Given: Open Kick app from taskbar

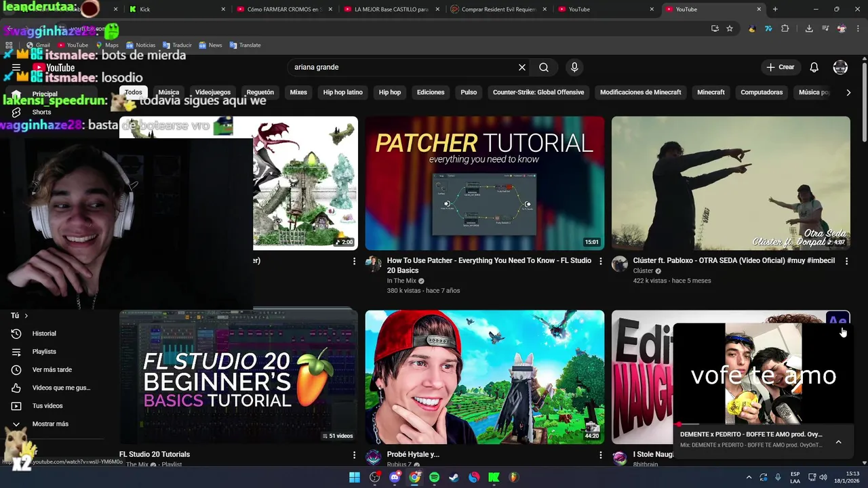Looking at the screenshot, I should click(494, 477).
